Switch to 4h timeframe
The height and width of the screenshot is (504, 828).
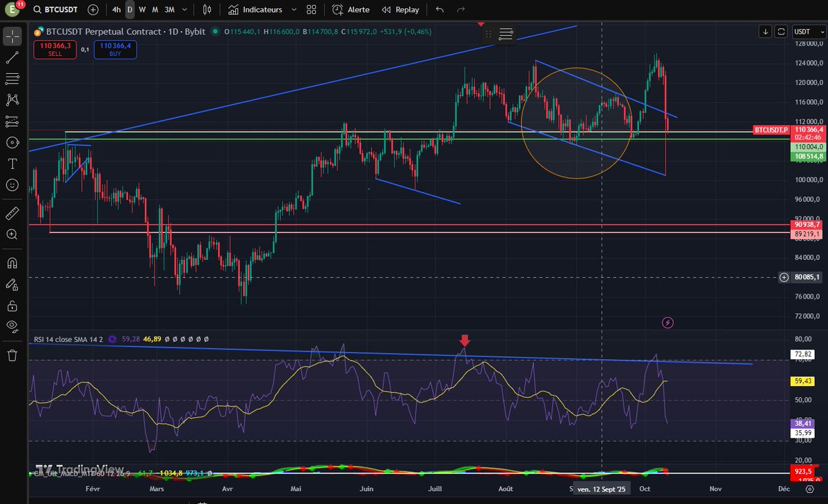[116, 10]
